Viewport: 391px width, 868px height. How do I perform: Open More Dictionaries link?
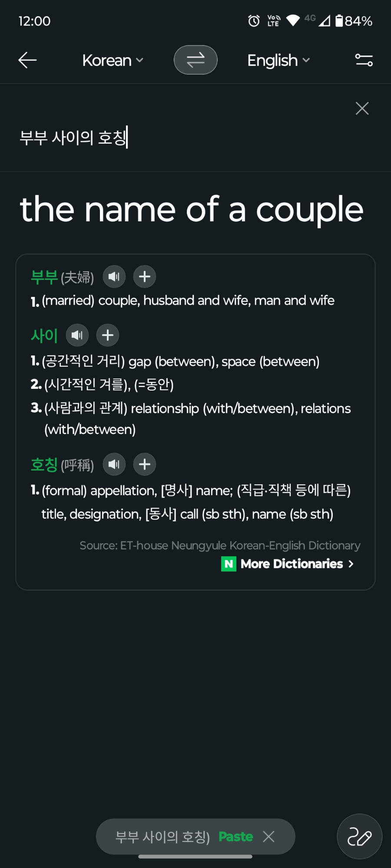pos(291,564)
